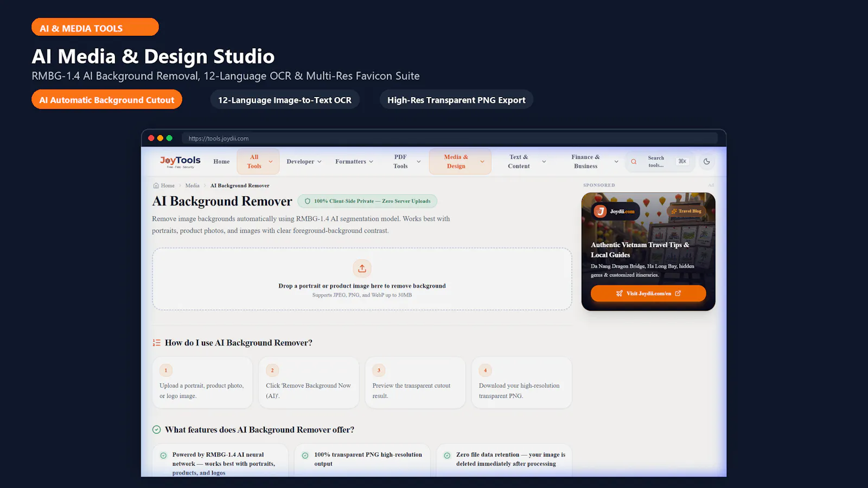Image resolution: width=868 pixels, height=488 pixels.
Task: Click the AI Background Remover breadcrumb
Action: tap(240, 185)
